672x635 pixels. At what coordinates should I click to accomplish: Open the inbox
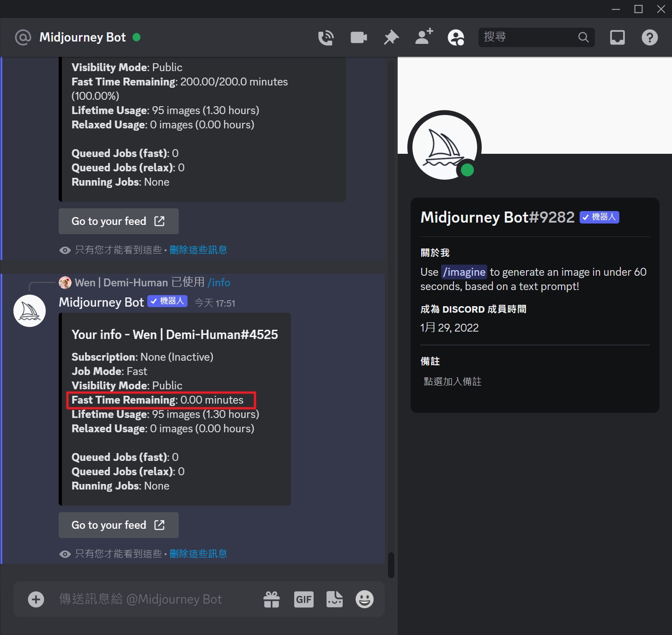tap(618, 37)
